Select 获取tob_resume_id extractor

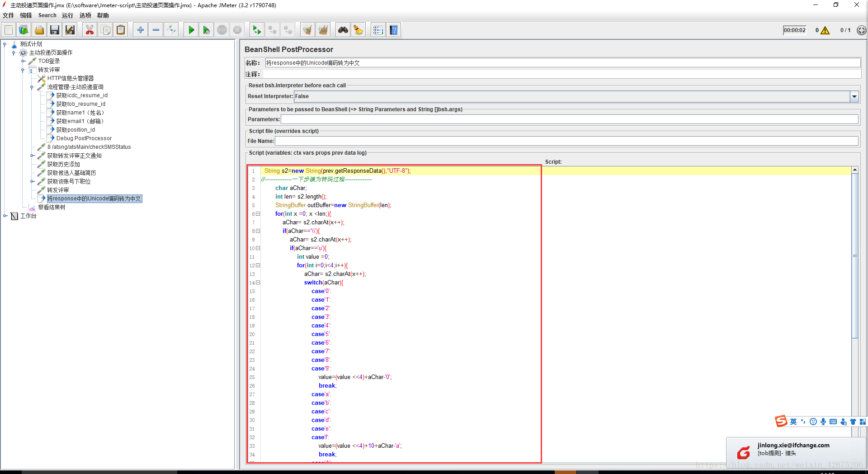pyautogui.click(x=80, y=104)
